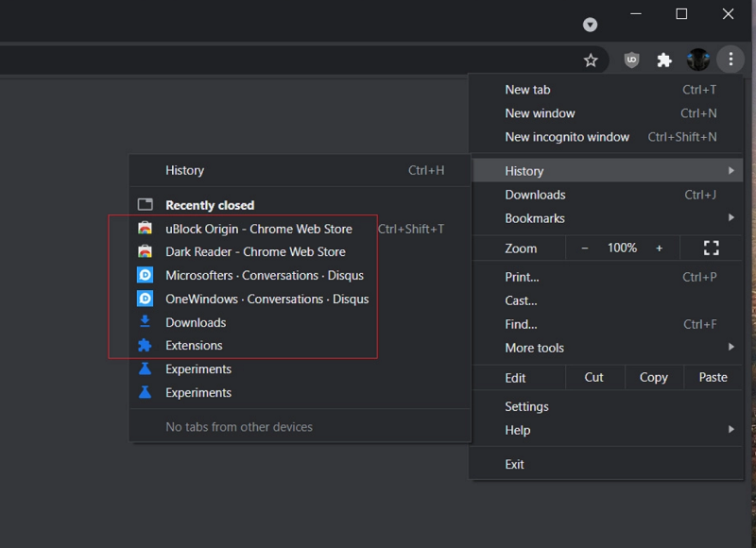The height and width of the screenshot is (548, 756).
Task: Open full History page with Ctrl+H entry
Action: [x=300, y=170]
